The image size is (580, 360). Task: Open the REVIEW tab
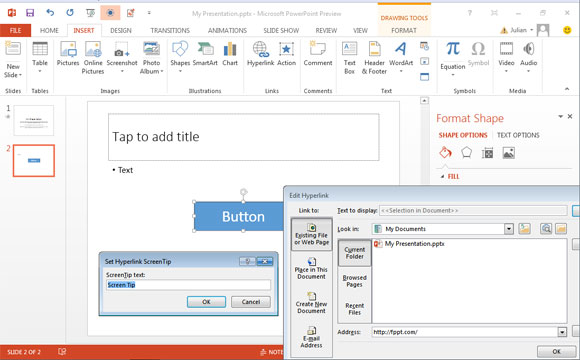click(x=326, y=30)
